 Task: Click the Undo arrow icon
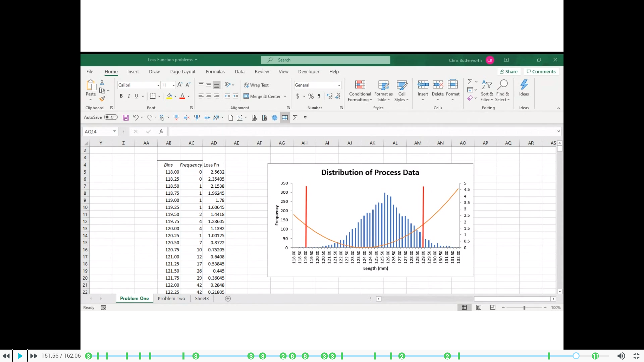pos(136,118)
